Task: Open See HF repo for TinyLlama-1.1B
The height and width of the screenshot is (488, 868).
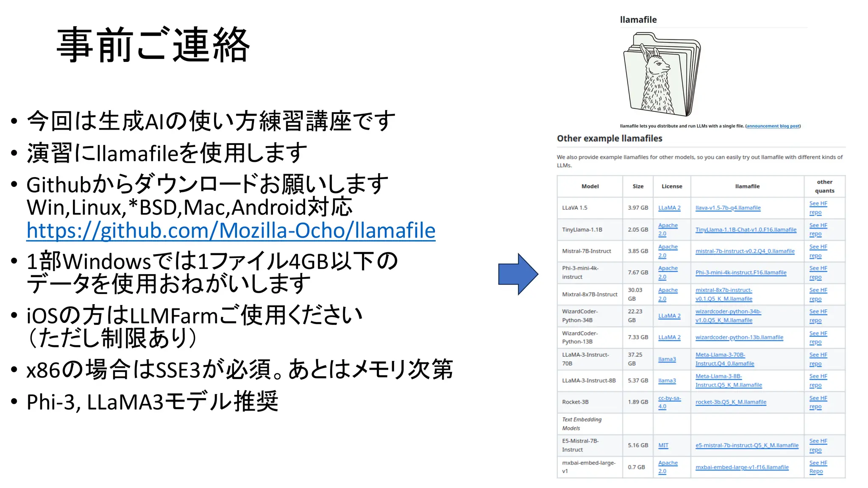Action: click(x=818, y=230)
